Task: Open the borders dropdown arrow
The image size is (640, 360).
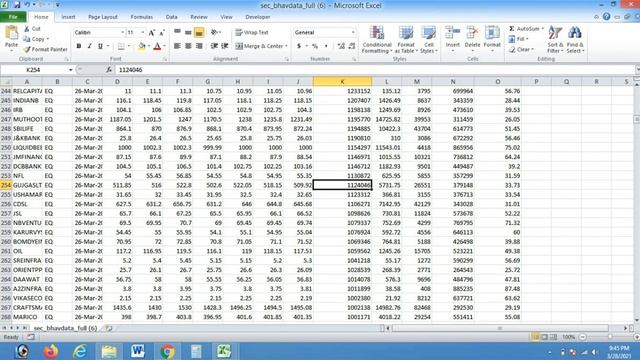Action: pos(129,47)
